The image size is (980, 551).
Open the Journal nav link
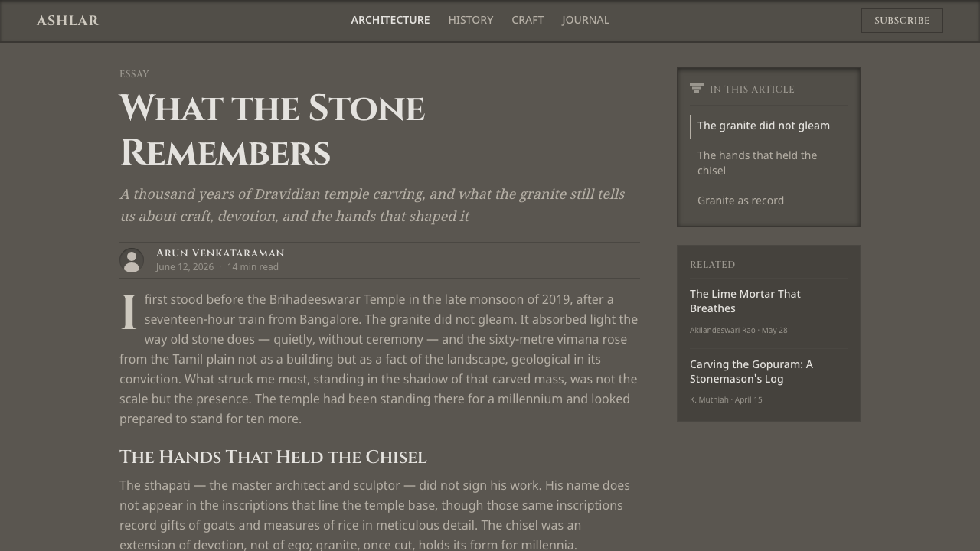tap(586, 20)
